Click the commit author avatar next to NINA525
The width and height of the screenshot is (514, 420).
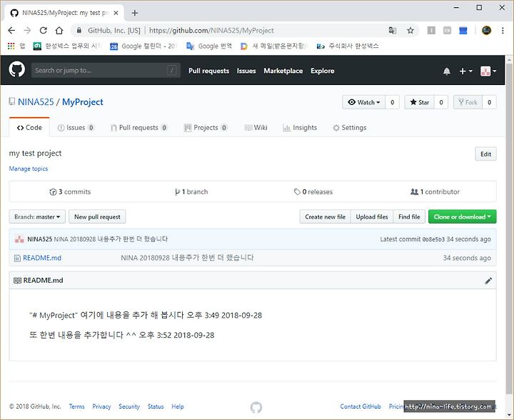19,239
